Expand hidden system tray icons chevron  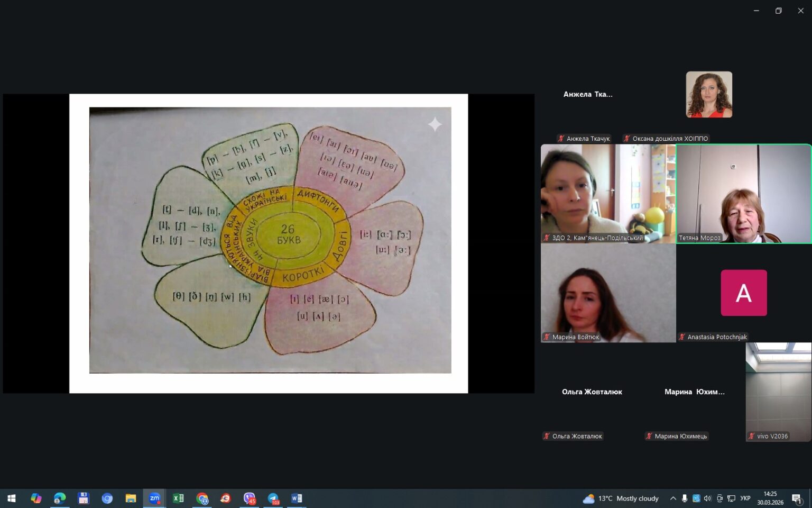673,498
